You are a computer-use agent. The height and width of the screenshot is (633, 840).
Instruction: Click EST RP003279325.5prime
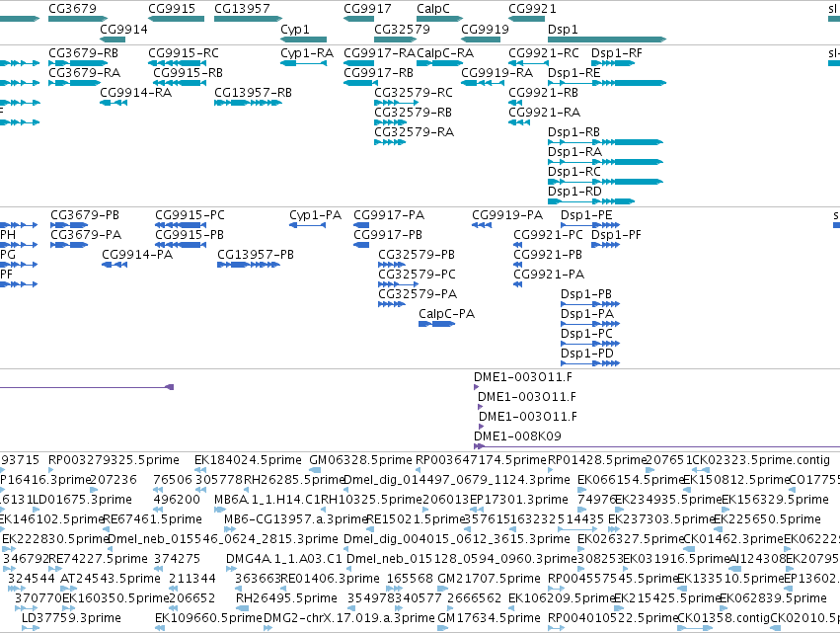coord(114,460)
